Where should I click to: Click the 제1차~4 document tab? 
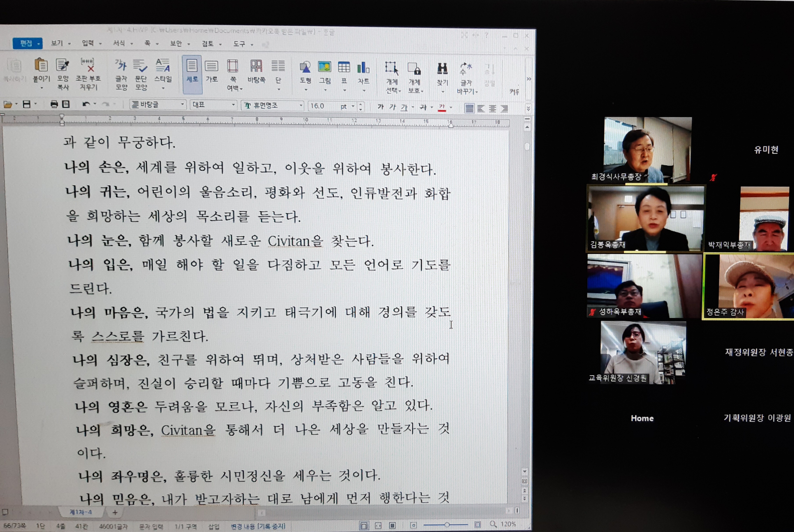pos(81,512)
